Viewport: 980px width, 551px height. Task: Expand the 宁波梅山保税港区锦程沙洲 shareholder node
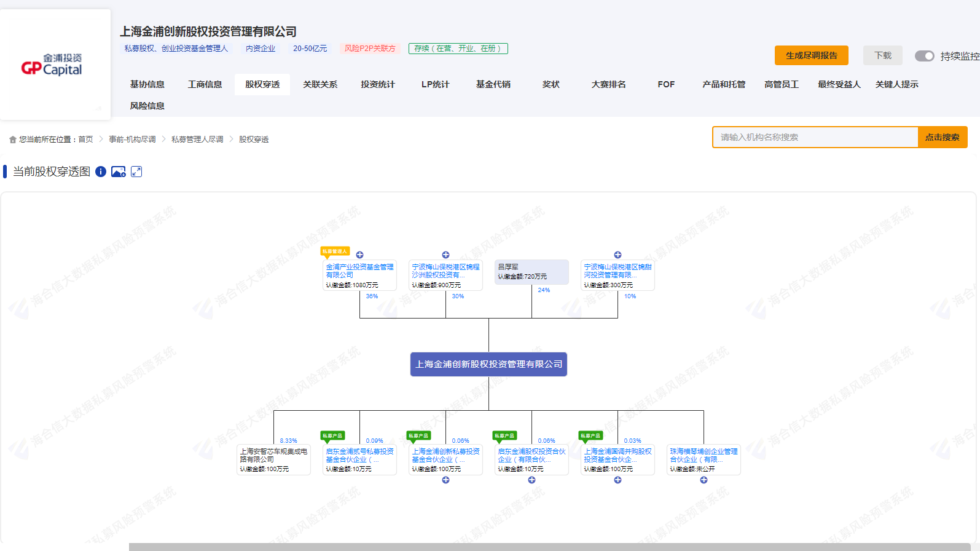[x=446, y=255]
